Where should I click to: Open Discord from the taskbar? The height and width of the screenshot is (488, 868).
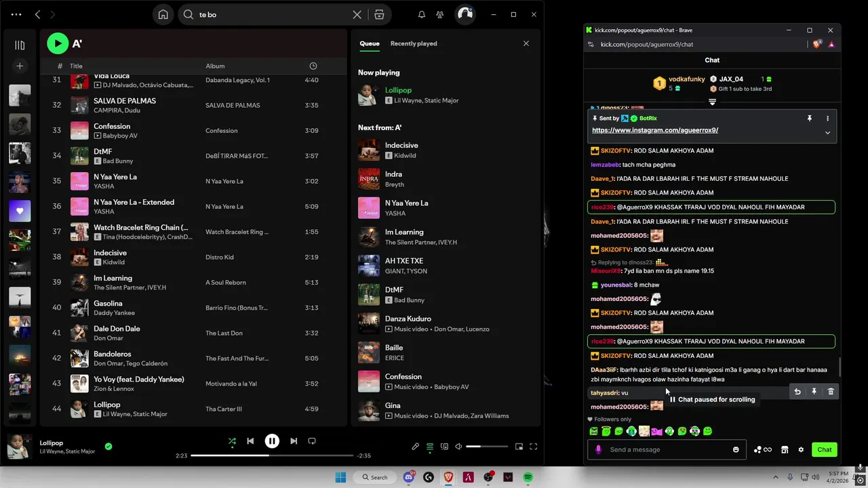point(409,477)
